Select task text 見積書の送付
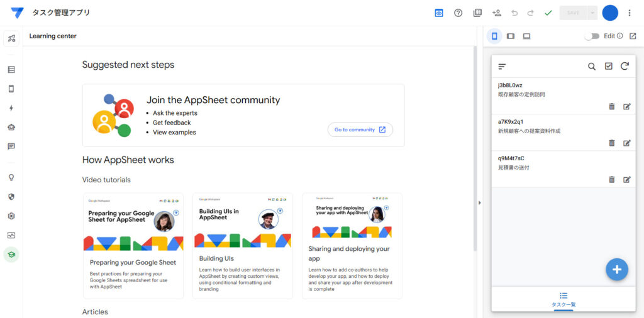 513,168
